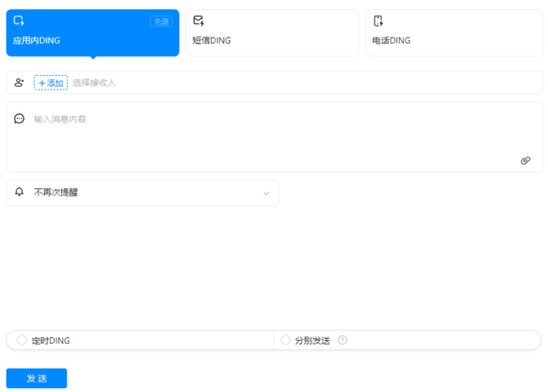Open the 不再次提醒 reminder dropdown
This screenshot has height=392, width=548.
pyautogui.click(x=142, y=193)
